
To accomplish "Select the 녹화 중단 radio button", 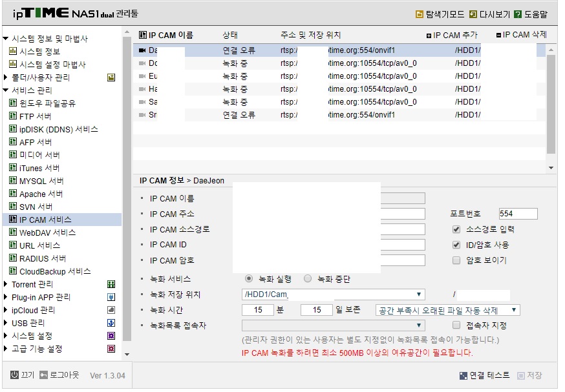I will coord(308,278).
